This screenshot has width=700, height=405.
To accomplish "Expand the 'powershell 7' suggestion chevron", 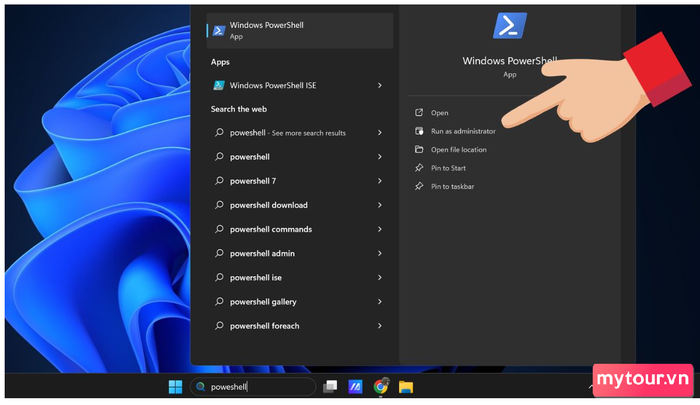I will pyautogui.click(x=379, y=181).
